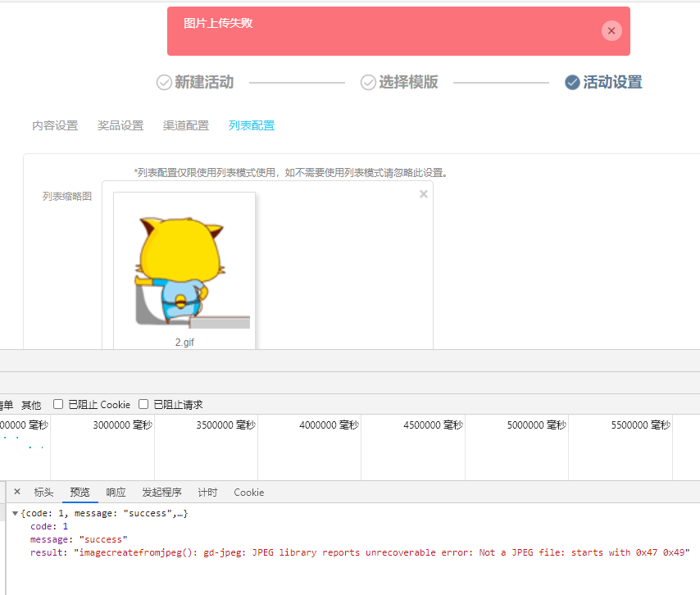Switch to the 响应 tab
Screen dimensions: 700x595
point(116,493)
